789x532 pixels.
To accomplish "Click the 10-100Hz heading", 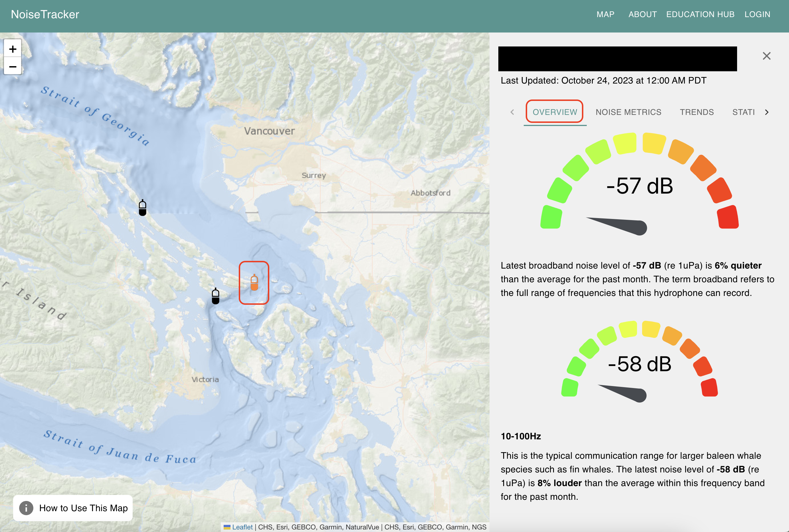I will (x=521, y=436).
